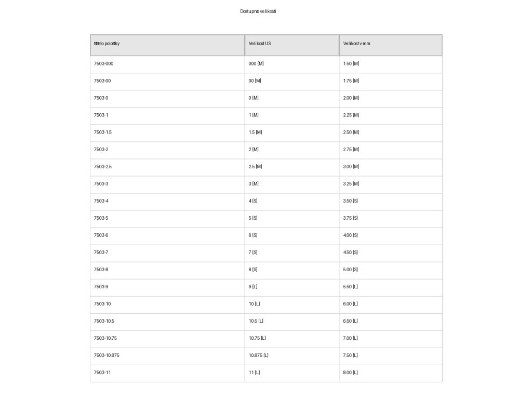Select the US size cell "2.5 [M]"
The width and height of the screenshot is (532, 399).
coord(256,166)
